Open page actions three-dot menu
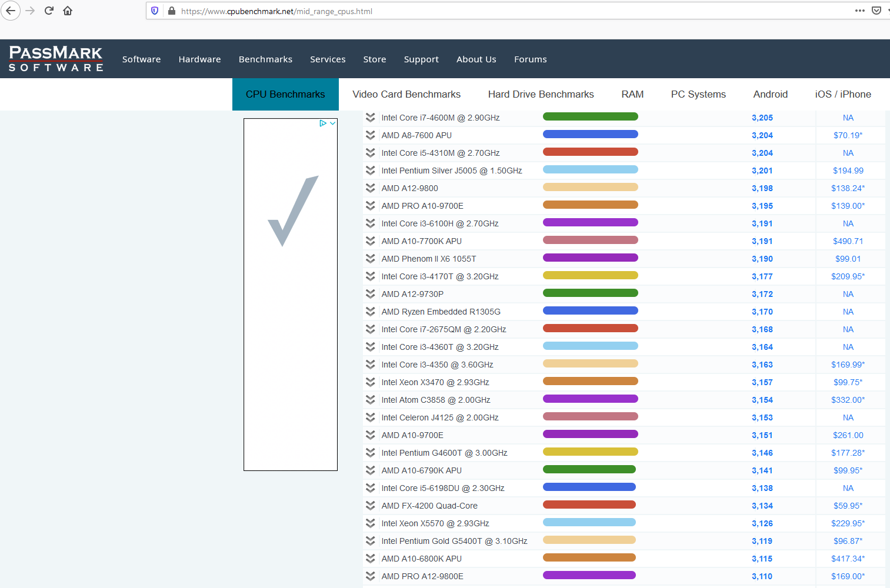 pos(860,11)
